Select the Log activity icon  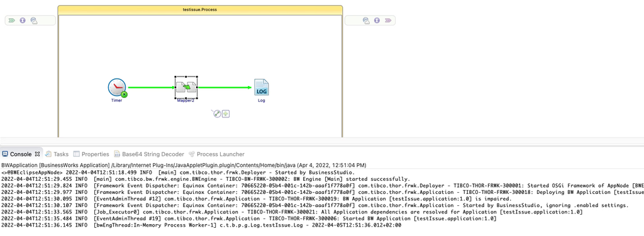[261, 87]
